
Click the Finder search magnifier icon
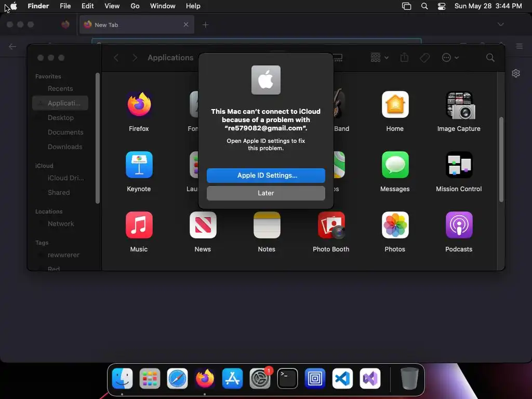point(490,58)
